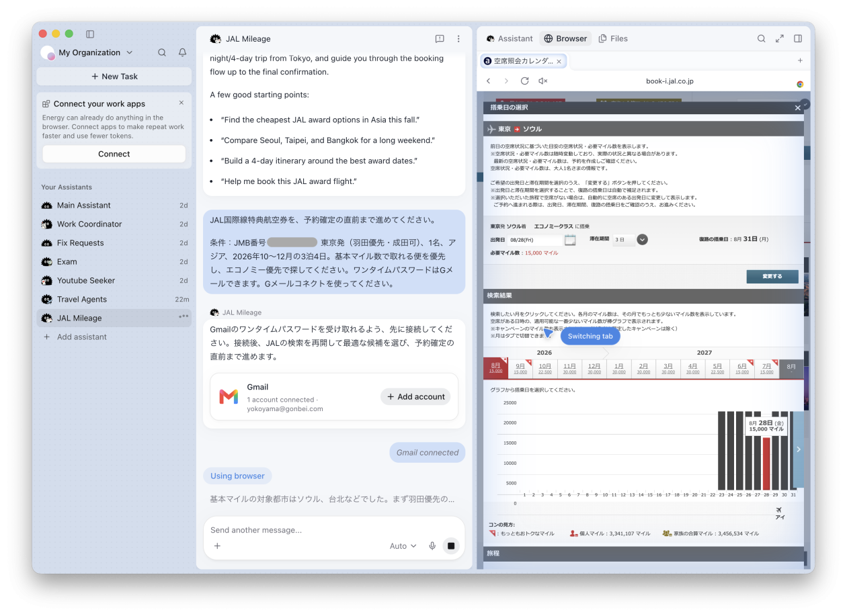
Task: Select the 11月 month tab
Action: point(569,369)
